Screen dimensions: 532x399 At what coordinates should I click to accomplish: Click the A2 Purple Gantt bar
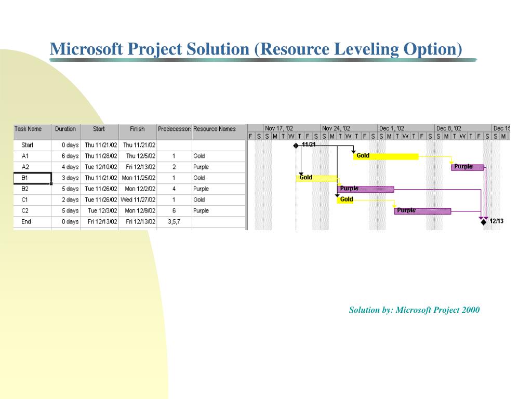coord(467,167)
